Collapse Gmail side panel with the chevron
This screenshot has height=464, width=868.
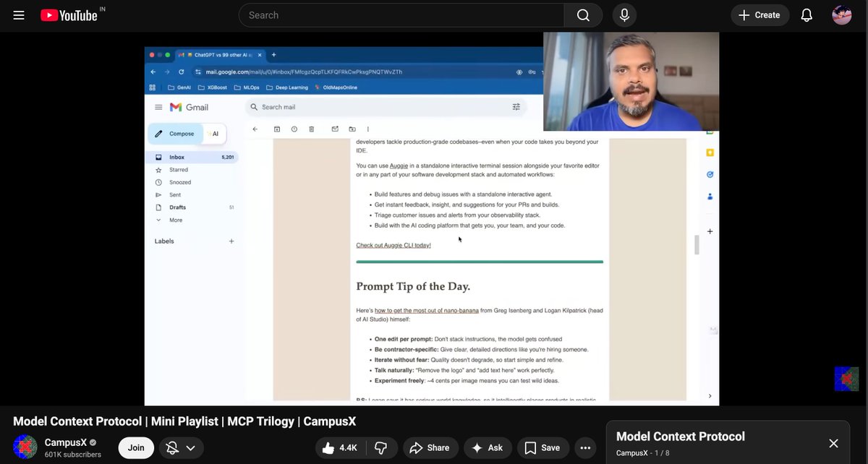coord(710,396)
